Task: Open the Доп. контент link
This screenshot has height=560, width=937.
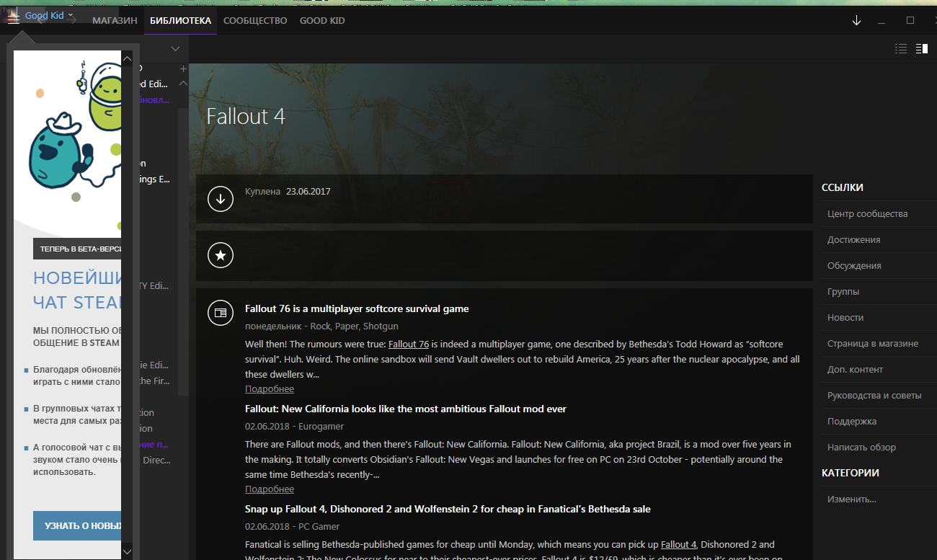Action: pyautogui.click(x=855, y=370)
